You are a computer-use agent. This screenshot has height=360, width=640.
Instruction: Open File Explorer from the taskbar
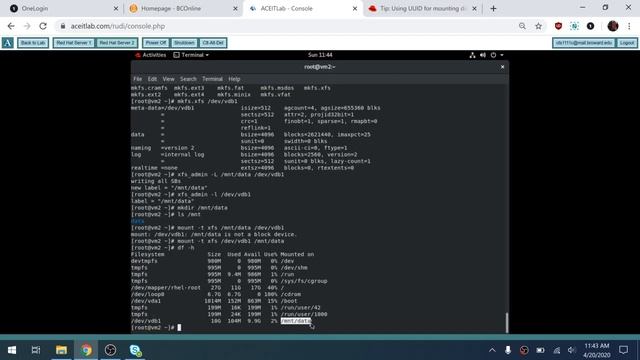(x=61, y=350)
